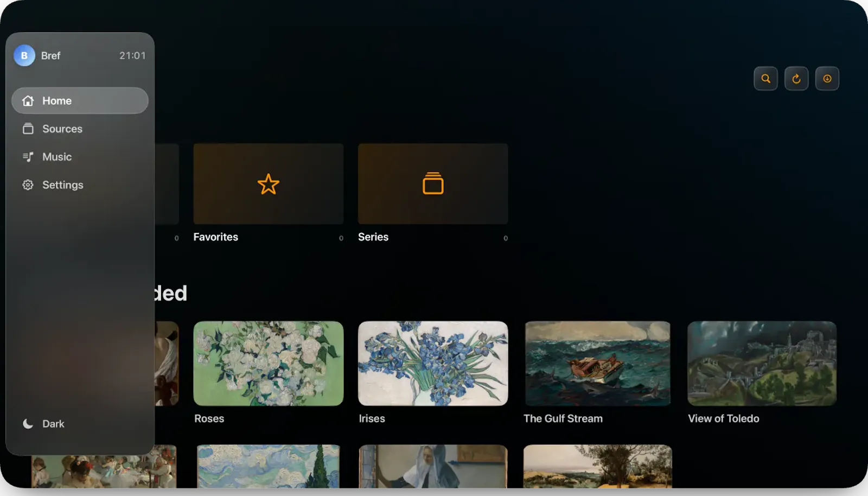Click the blue B profile avatar
The image size is (868, 496).
[x=24, y=55]
